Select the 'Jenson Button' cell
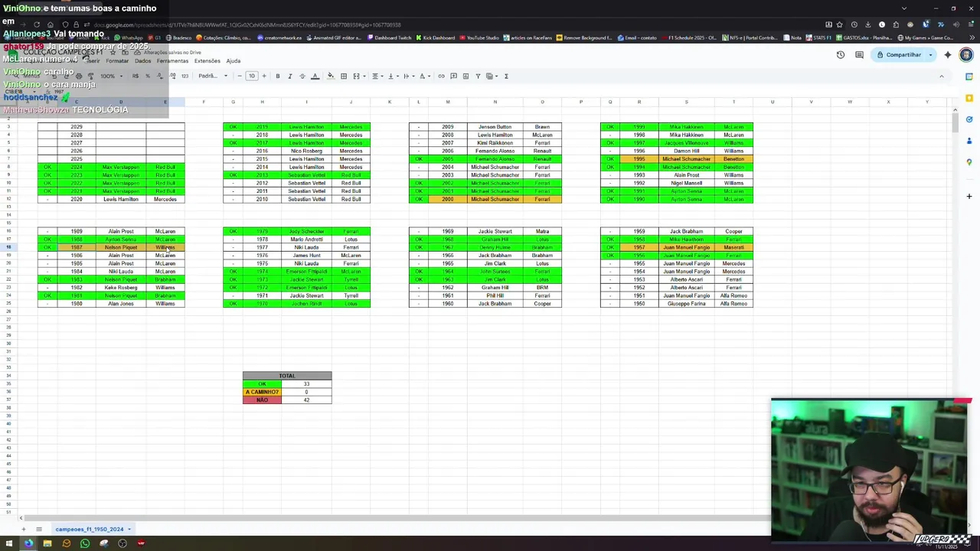The image size is (980, 551). pyautogui.click(x=495, y=126)
